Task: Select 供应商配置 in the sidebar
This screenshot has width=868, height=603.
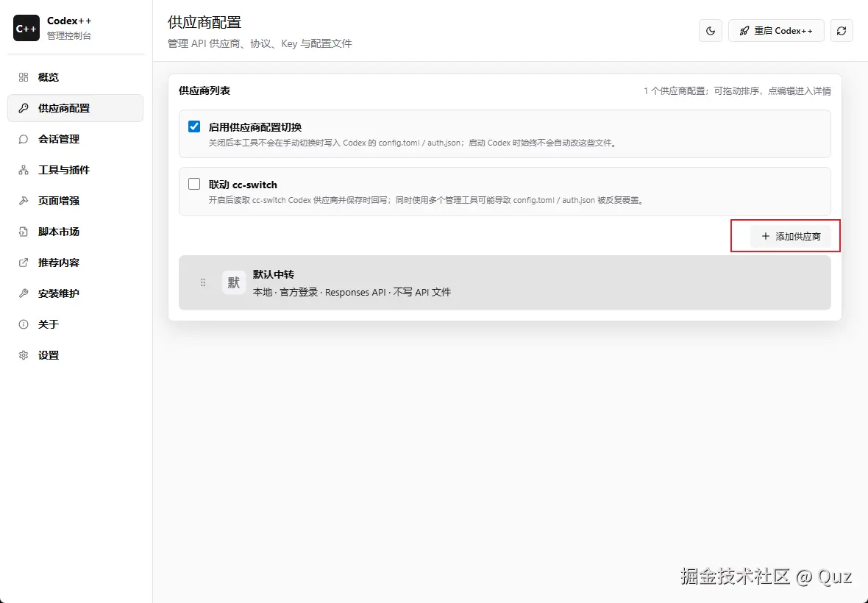Action: click(x=75, y=108)
